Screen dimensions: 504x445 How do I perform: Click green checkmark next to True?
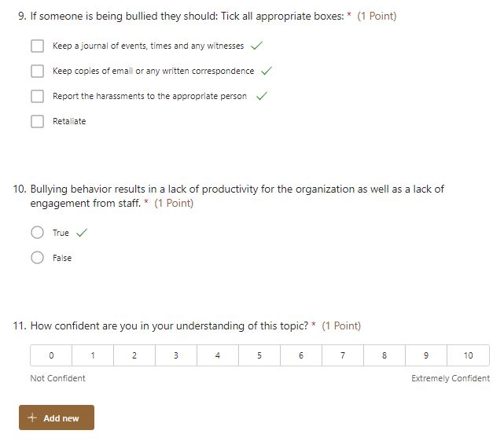tap(82, 232)
